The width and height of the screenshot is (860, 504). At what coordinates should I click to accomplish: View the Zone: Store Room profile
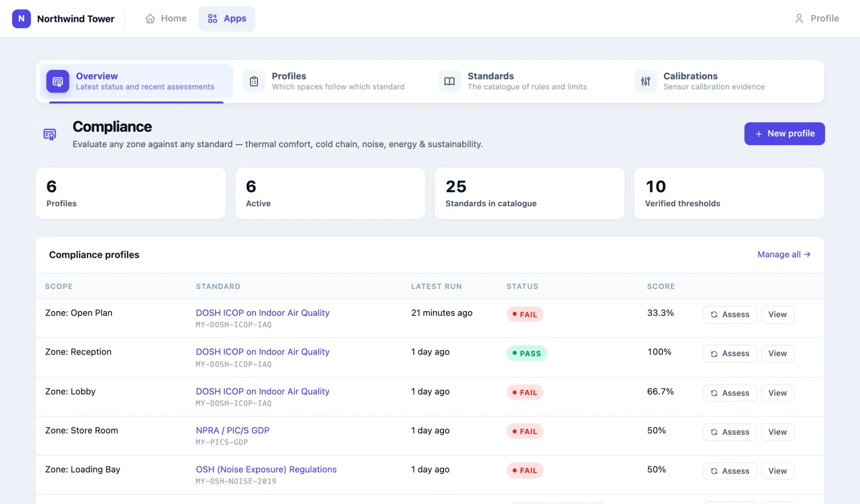pos(778,432)
